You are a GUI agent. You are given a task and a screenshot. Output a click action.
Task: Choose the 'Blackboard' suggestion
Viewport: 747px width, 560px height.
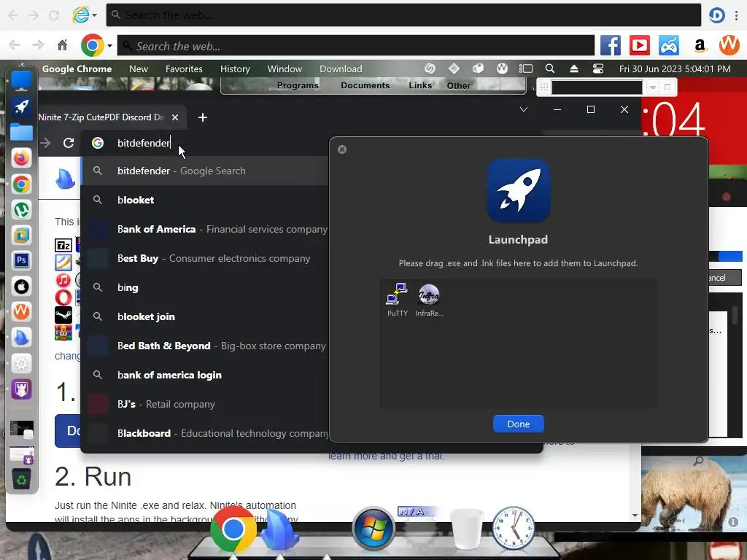(x=205, y=433)
